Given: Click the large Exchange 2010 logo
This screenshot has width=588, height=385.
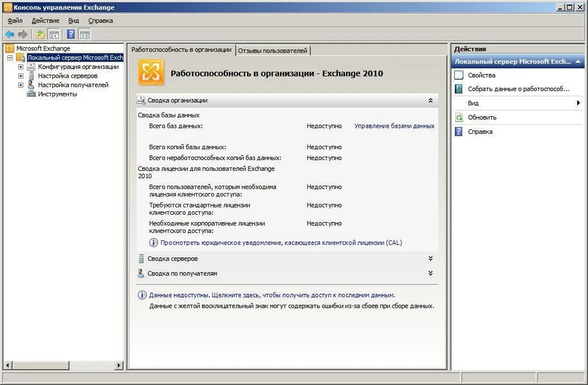Looking at the screenshot, I should click(x=151, y=72).
